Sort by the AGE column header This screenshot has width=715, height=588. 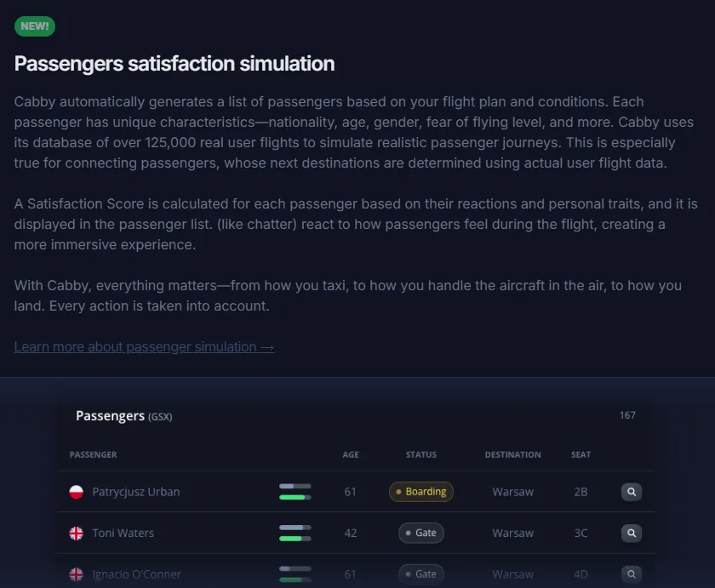pyautogui.click(x=351, y=454)
